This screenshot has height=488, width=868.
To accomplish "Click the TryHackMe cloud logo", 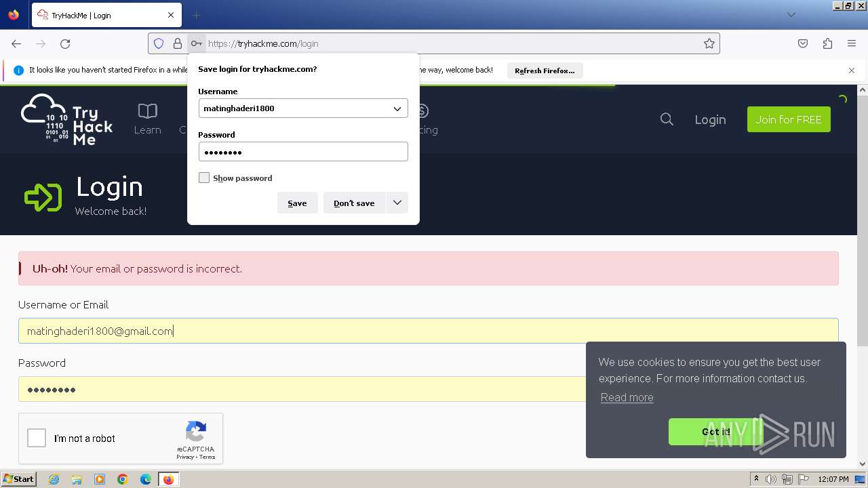I will 66,119.
